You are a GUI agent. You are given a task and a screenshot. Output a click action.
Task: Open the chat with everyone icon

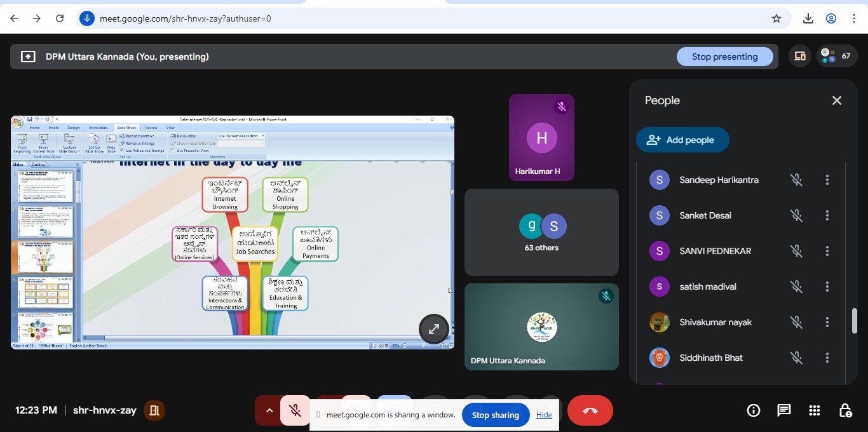(x=784, y=410)
